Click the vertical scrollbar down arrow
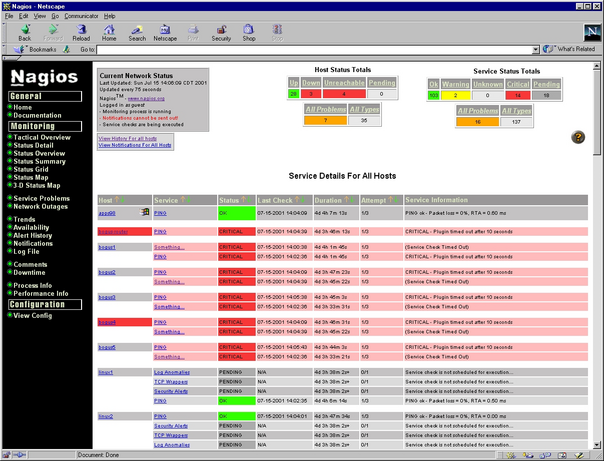The height and width of the screenshot is (461, 604). [x=597, y=445]
